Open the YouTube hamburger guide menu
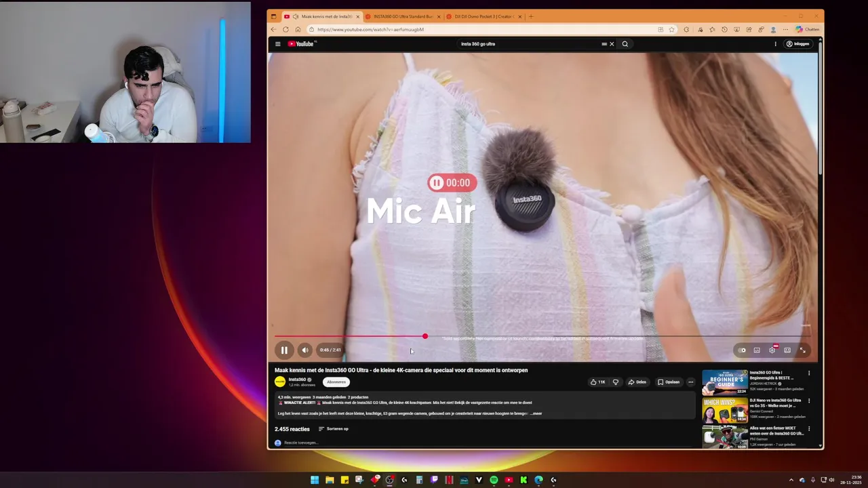868x488 pixels. (x=277, y=44)
